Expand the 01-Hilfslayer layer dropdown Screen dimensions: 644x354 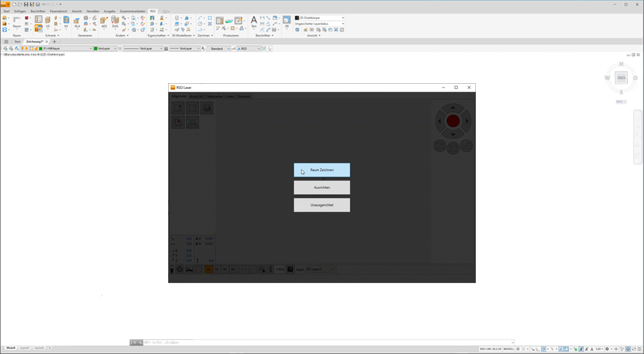coord(64,48)
